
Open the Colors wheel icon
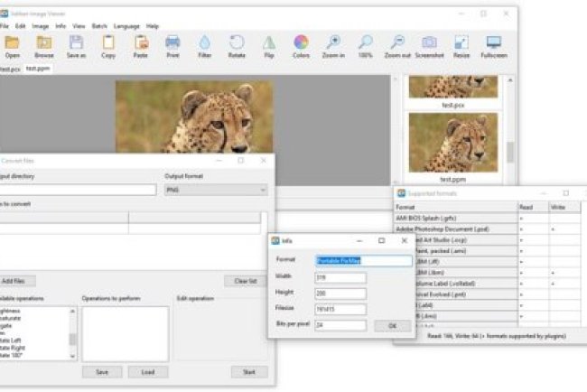click(x=301, y=43)
